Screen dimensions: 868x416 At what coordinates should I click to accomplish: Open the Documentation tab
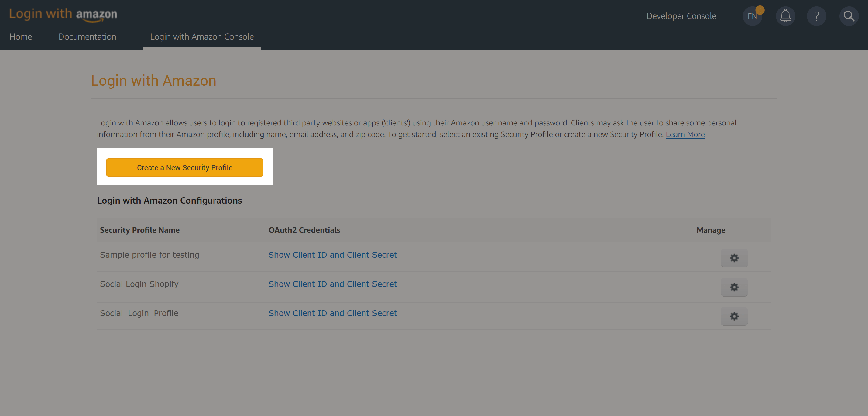click(x=87, y=36)
